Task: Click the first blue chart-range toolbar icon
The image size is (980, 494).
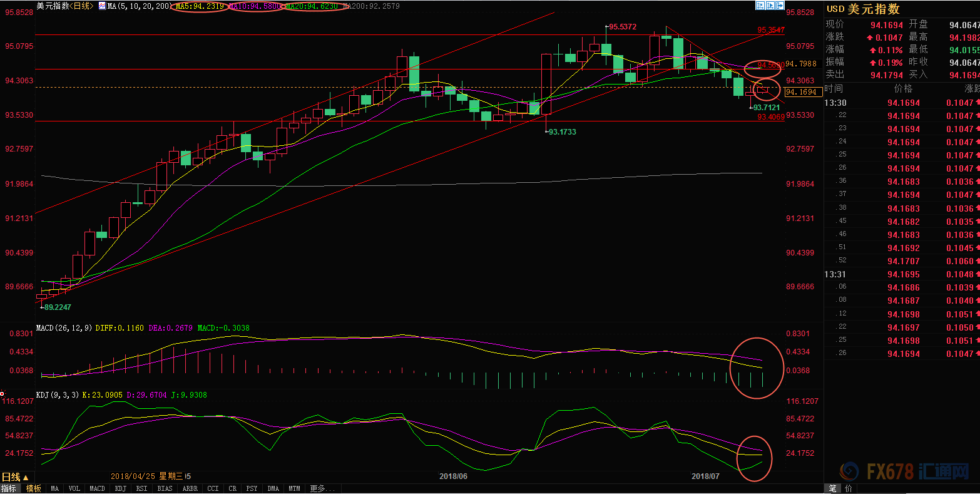Action: click(760, 6)
